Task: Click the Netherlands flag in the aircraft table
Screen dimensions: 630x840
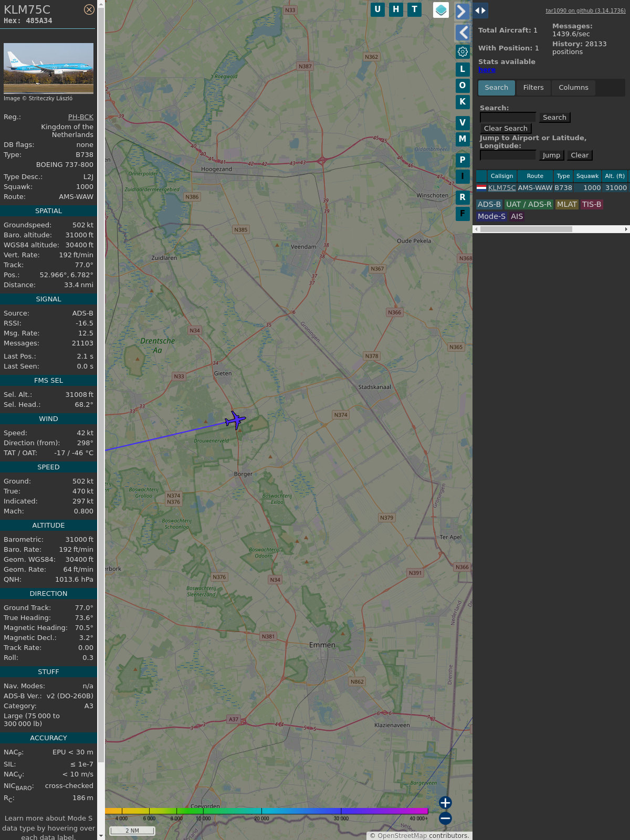Action: (481, 187)
